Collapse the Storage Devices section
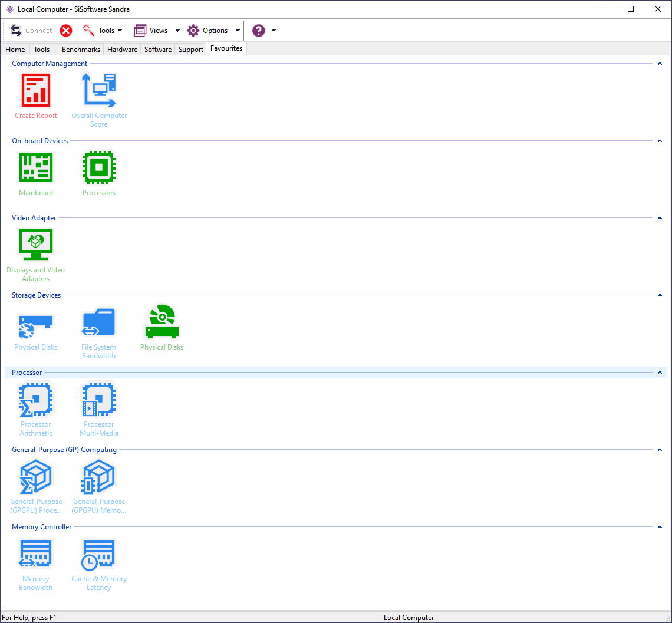 660,295
